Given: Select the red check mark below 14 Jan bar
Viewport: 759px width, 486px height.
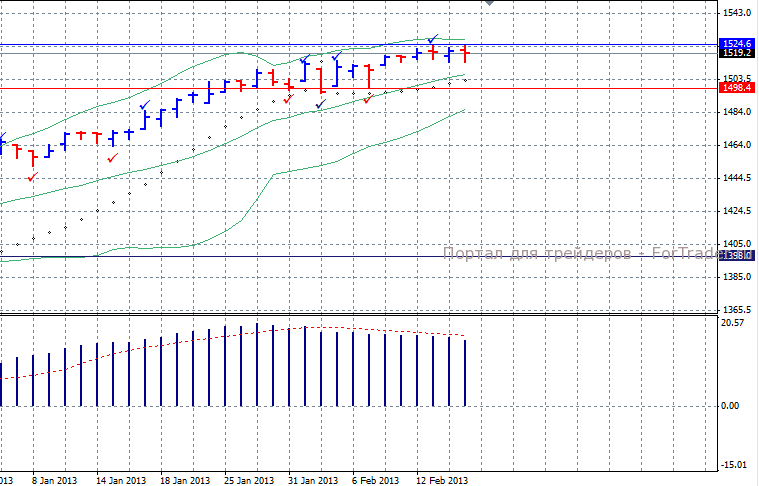Looking at the screenshot, I should [113, 157].
